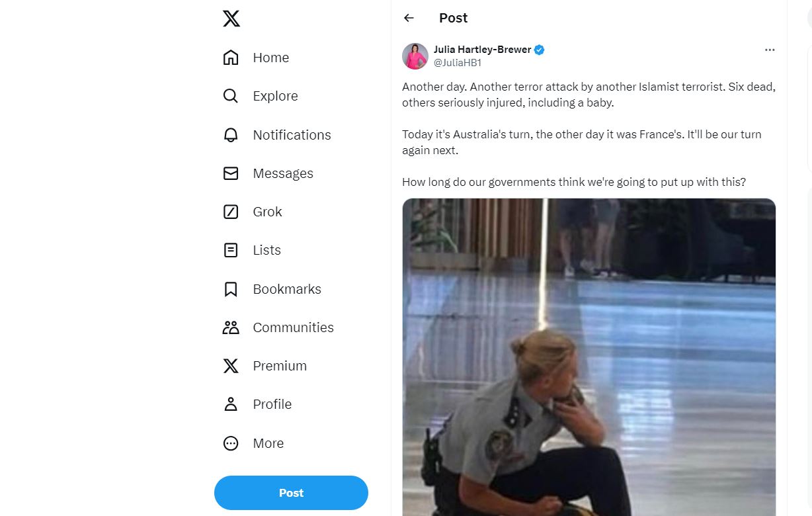Click the blue Post button

(x=291, y=493)
